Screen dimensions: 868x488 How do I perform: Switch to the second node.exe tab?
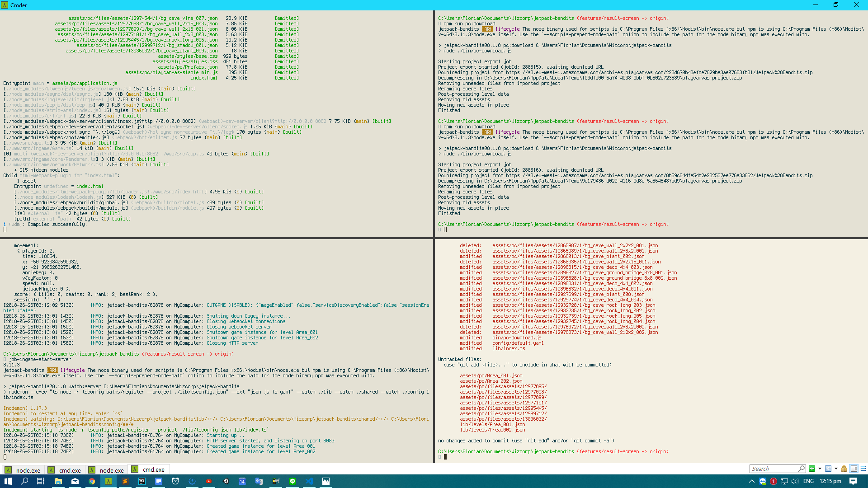coord(106,470)
